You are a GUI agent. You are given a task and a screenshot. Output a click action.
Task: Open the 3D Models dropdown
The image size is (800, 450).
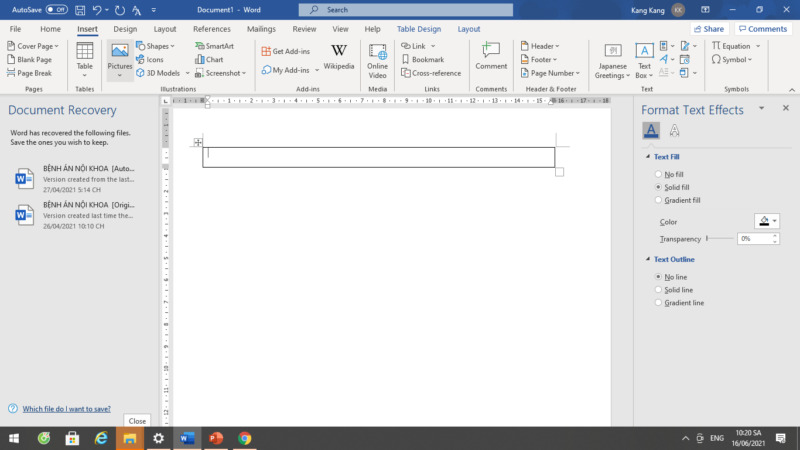point(187,73)
